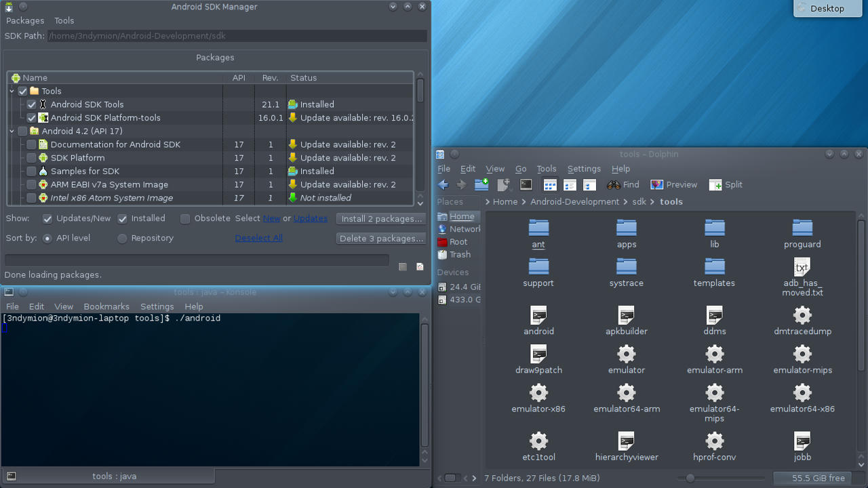Open the Tools menu in SDK Manager

pyautogui.click(x=64, y=21)
